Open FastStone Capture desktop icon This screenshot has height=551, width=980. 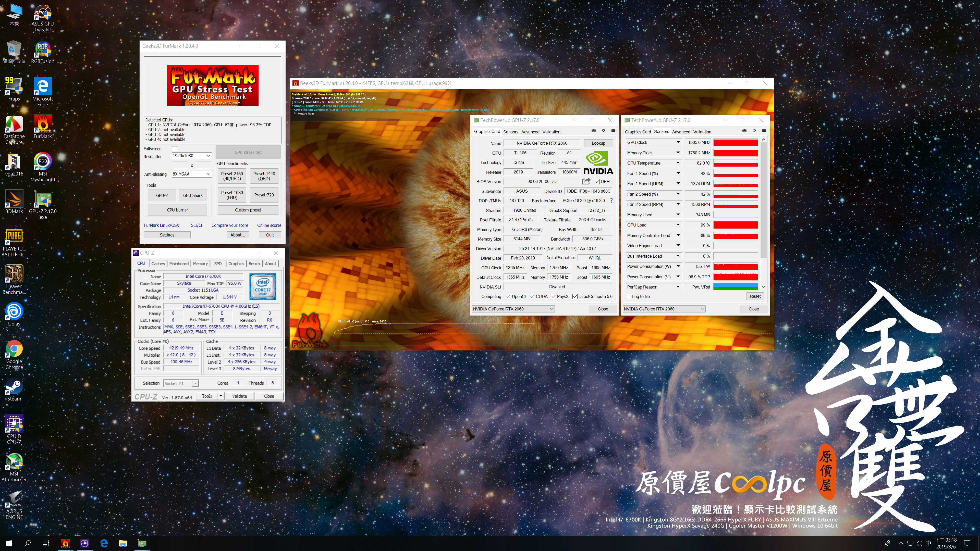pos(14,130)
